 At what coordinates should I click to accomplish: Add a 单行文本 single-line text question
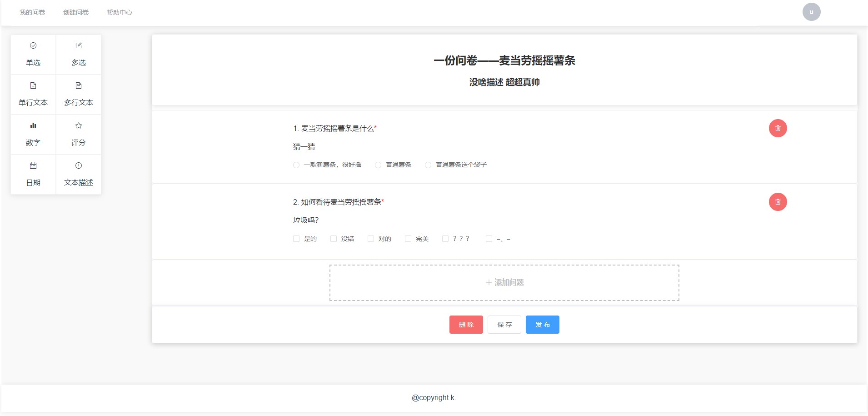(33, 95)
